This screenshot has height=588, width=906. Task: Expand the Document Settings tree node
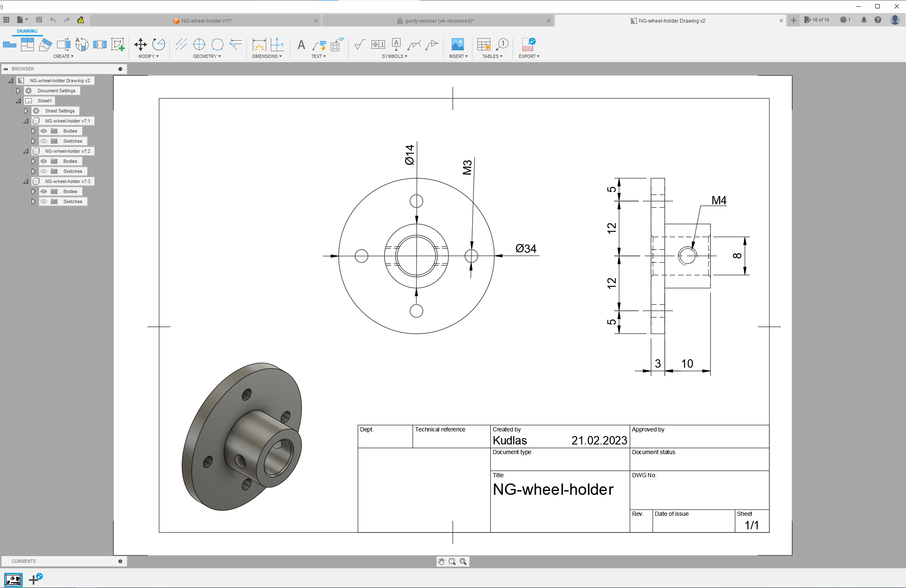pos(18,91)
